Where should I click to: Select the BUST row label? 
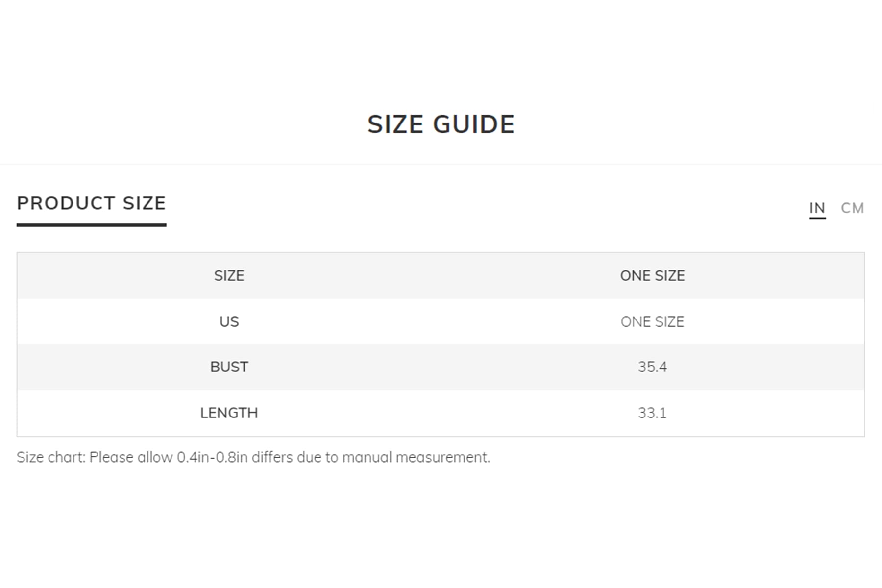229,367
